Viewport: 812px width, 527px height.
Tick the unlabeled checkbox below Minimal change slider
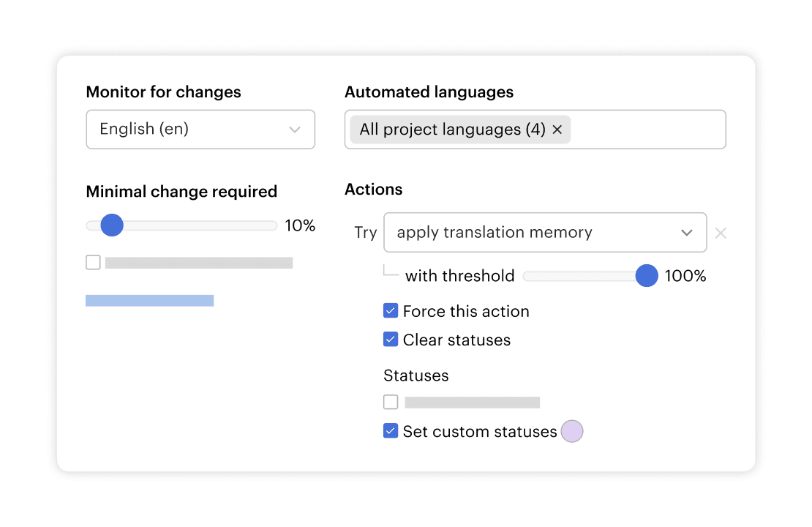[93, 262]
